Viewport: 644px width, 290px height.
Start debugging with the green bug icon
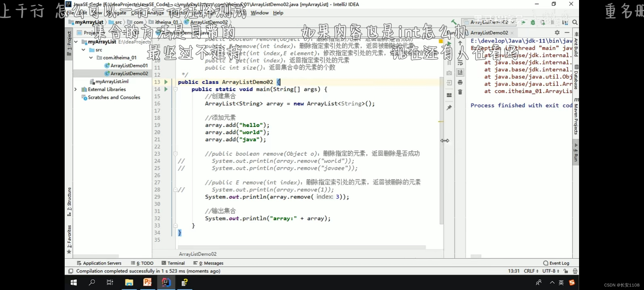(533, 22)
